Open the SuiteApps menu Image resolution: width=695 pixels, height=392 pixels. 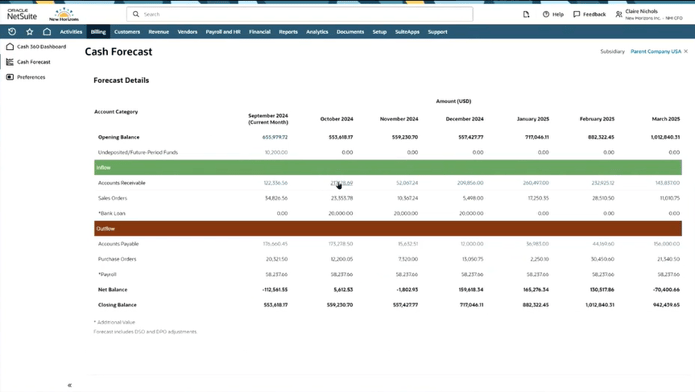407,32
